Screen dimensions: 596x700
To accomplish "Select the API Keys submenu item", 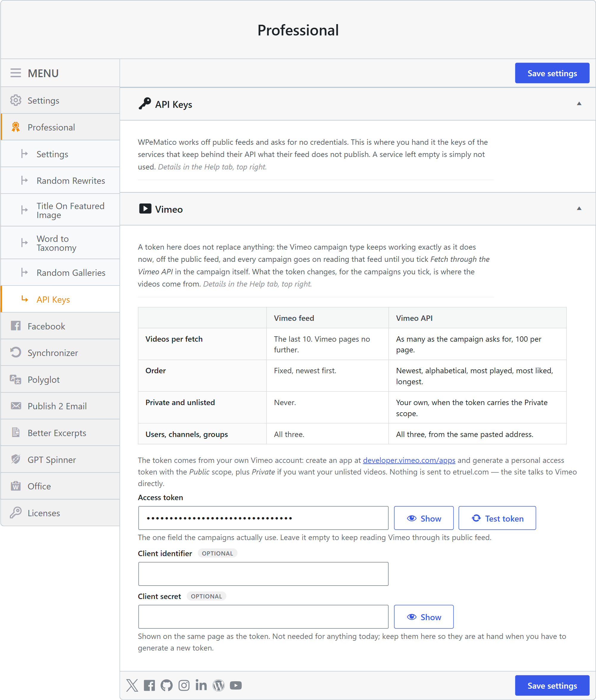I will (x=60, y=299).
